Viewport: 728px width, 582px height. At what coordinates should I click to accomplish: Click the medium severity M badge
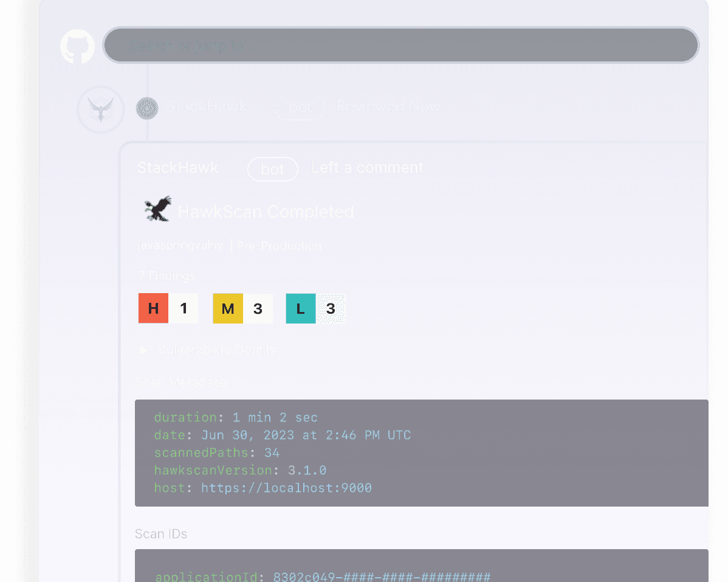pos(227,308)
